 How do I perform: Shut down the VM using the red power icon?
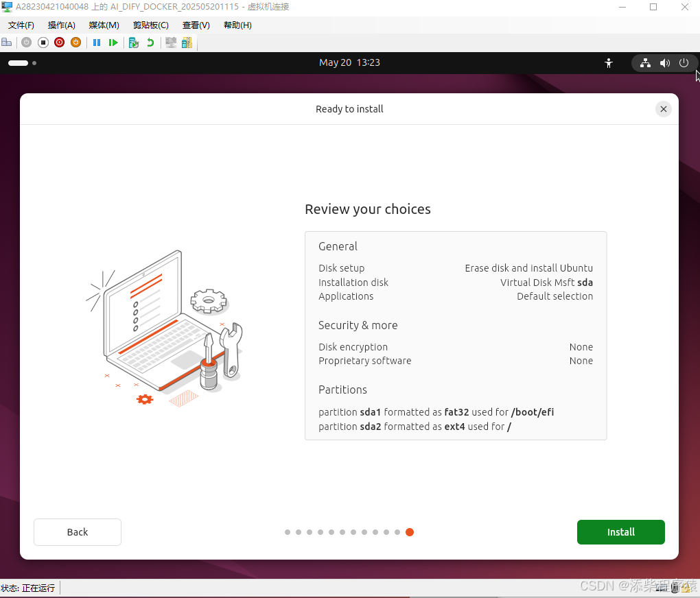point(60,43)
